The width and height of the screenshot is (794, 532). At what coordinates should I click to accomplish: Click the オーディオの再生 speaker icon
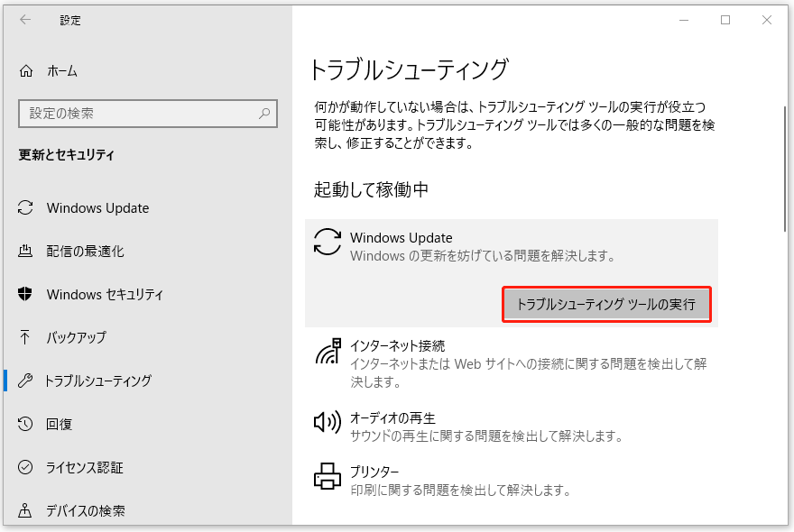pyautogui.click(x=328, y=421)
